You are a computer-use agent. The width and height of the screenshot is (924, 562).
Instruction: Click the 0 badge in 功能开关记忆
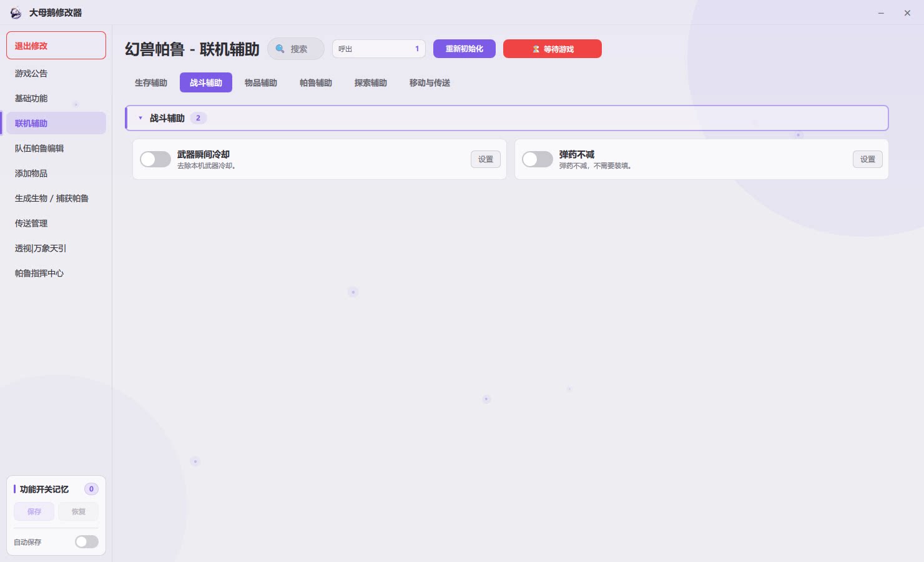(x=91, y=489)
